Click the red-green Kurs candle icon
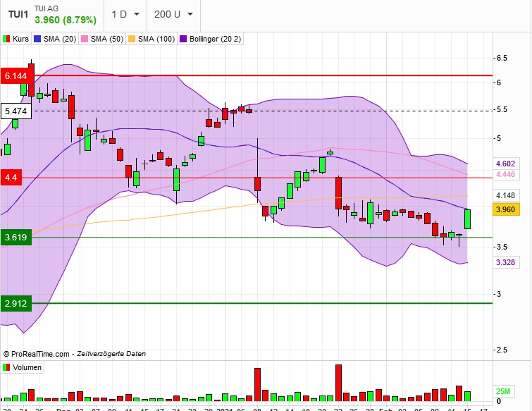Viewport: 532px width, 411px height. tap(6, 39)
